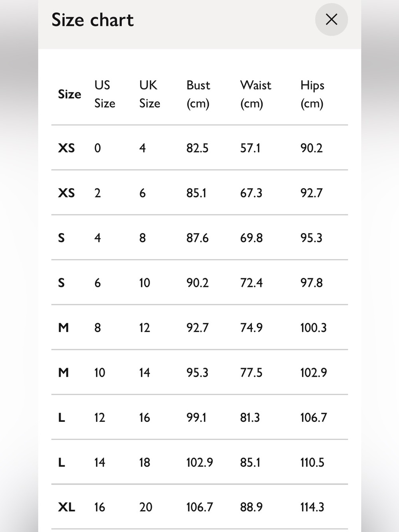The height and width of the screenshot is (532, 399).
Task: Click waist value 72.4
Action: coord(251,283)
